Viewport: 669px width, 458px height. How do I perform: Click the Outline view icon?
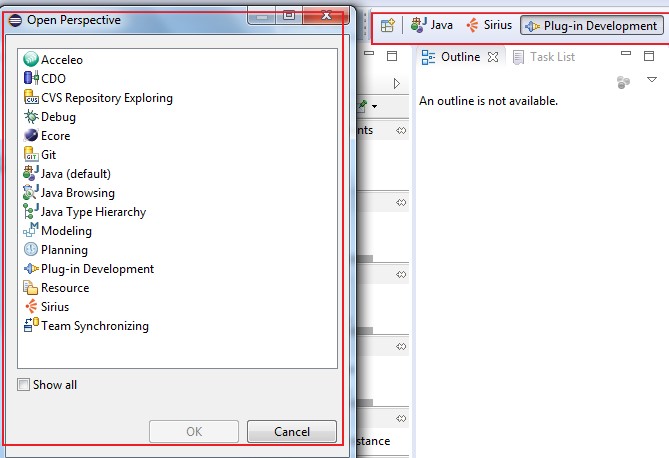428,57
